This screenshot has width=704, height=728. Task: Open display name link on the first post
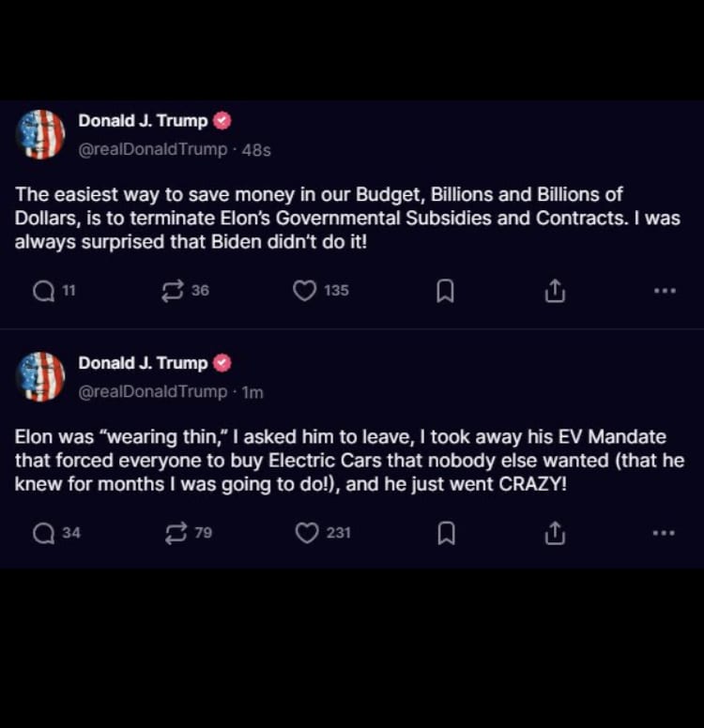click(143, 121)
